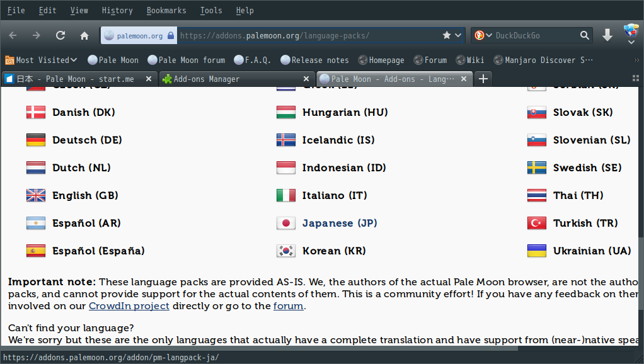The image size is (644, 364).
Task: Run search with the magnifier icon
Action: click(x=584, y=35)
